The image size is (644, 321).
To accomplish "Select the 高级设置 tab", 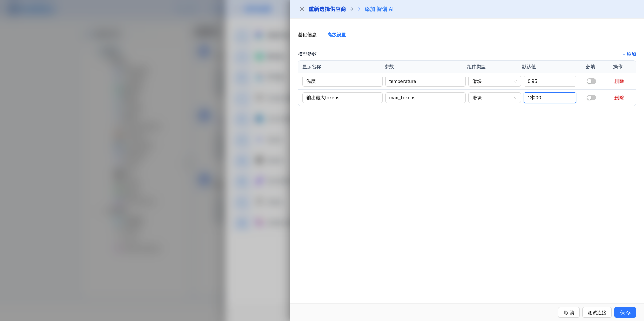I will pyautogui.click(x=336, y=35).
